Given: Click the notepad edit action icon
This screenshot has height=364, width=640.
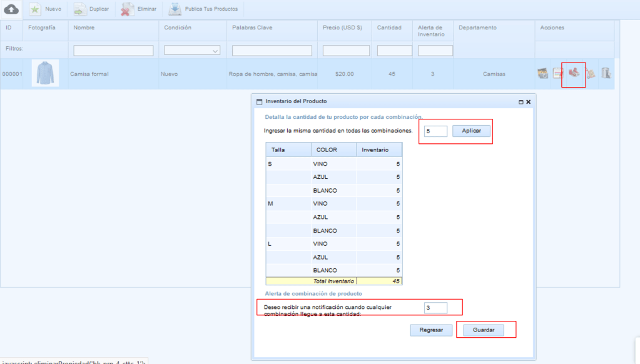Looking at the screenshot, I should click(x=558, y=74).
